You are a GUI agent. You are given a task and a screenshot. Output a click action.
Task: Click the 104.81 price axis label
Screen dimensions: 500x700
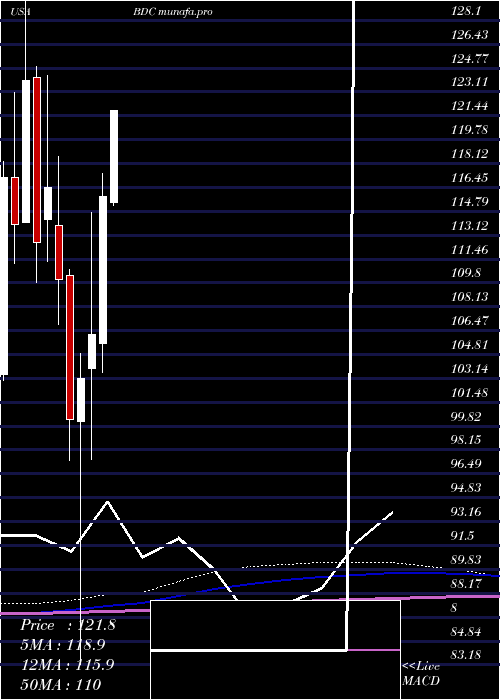[x=470, y=345]
